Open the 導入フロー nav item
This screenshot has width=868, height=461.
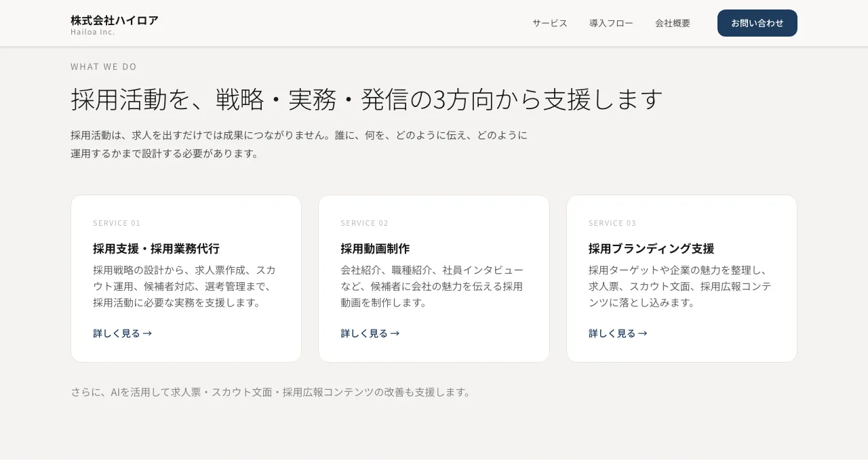[611, 23]
